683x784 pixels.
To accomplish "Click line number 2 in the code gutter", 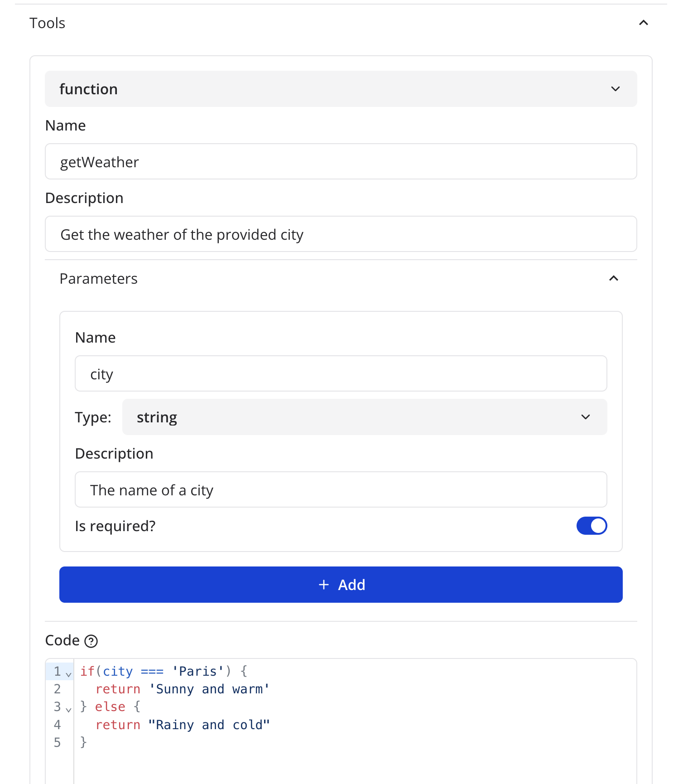I will (58, 689).
